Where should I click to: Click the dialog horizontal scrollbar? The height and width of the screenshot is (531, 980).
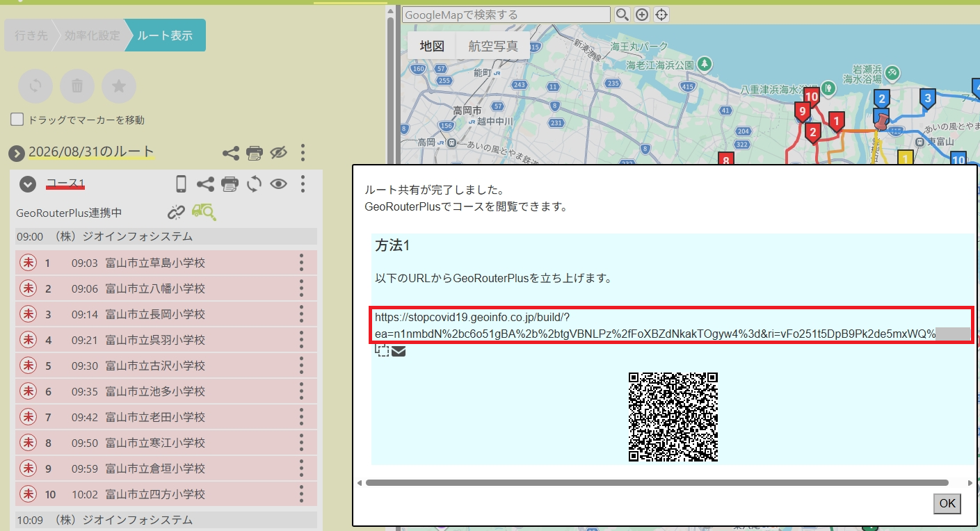657,482
